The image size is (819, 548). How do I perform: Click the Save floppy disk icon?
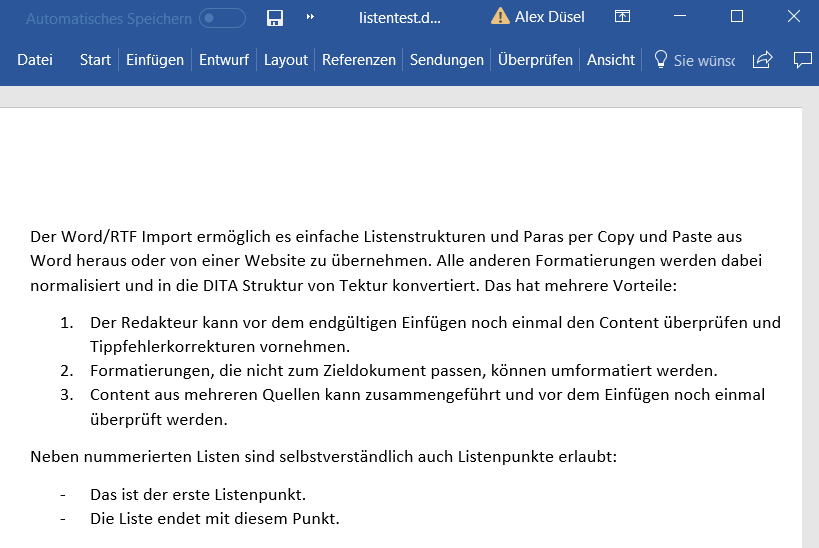click(275, 17)
